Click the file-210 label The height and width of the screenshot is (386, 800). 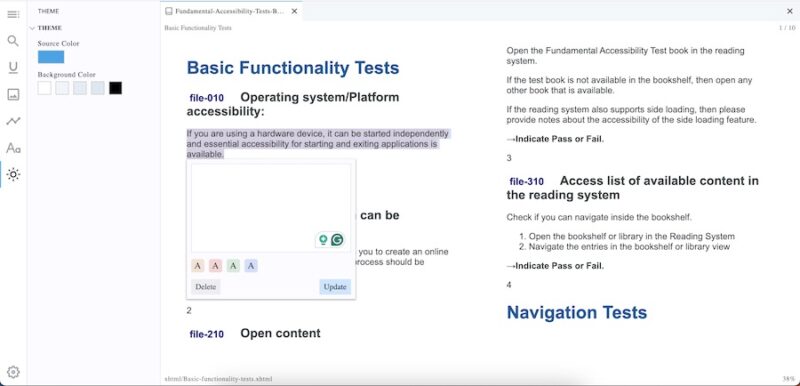coord(207,334)
